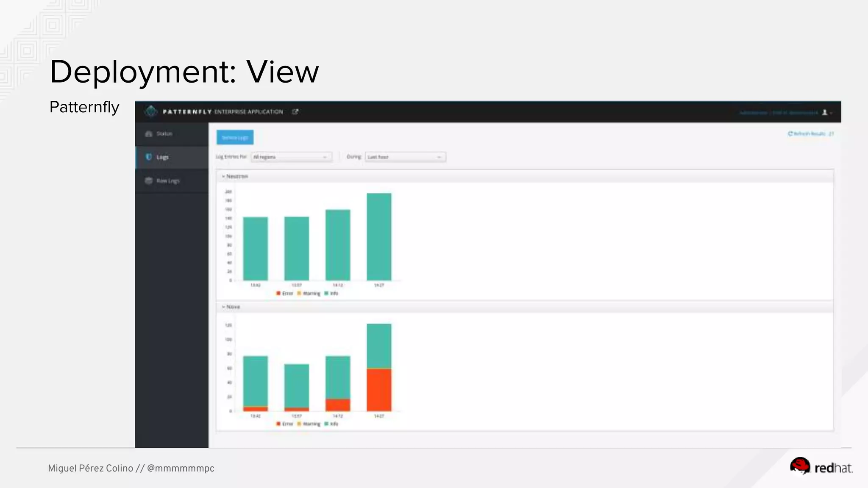This screenshot has width=868, height=488.
Task: Toggle the Info legend in Neutron chart
Action: point(331,293)
